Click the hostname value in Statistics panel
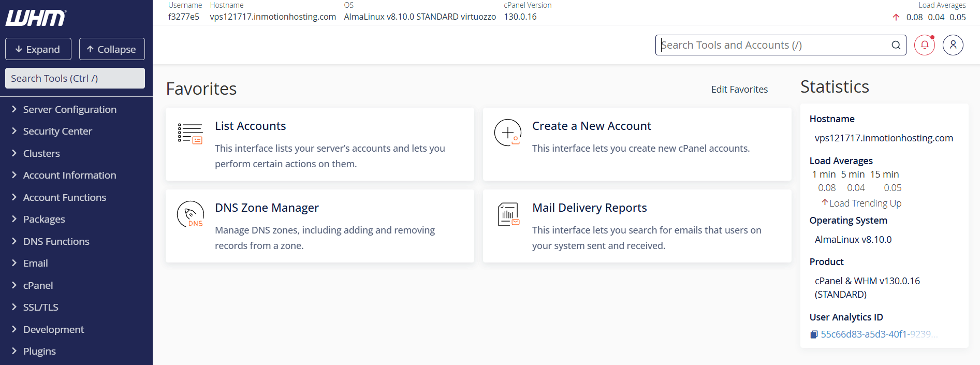 pos(884,138)
